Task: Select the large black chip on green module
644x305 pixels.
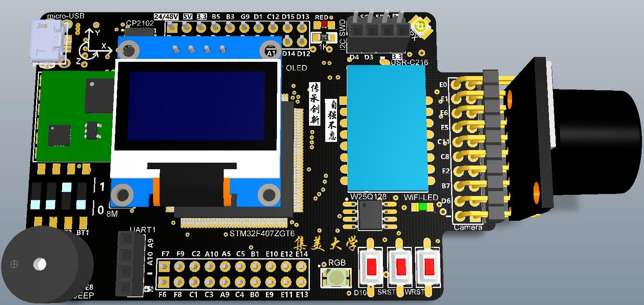Action: (99, 96)
